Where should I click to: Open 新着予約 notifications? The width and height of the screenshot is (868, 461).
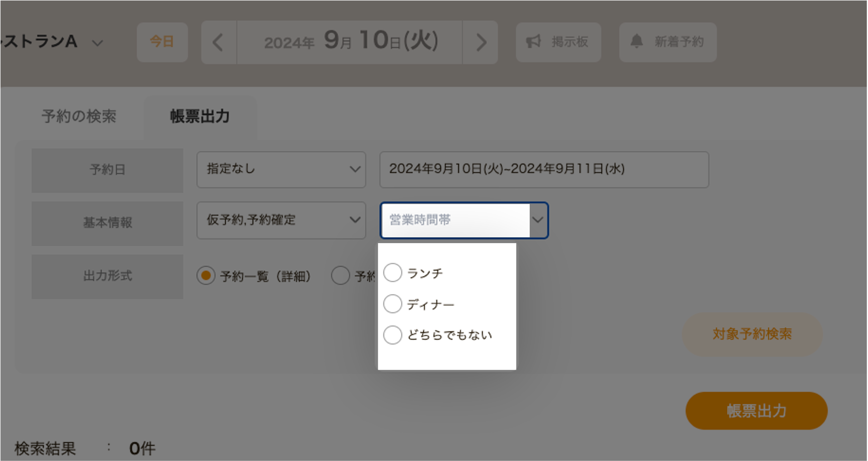tap(668, 42)
